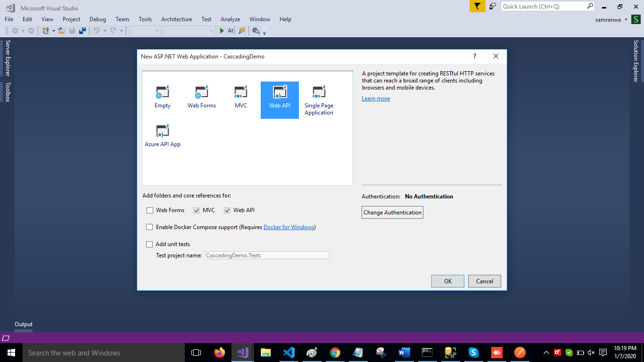Click the feedback flag notification icon
The image size is (644, 362).
tap(477, 6)
